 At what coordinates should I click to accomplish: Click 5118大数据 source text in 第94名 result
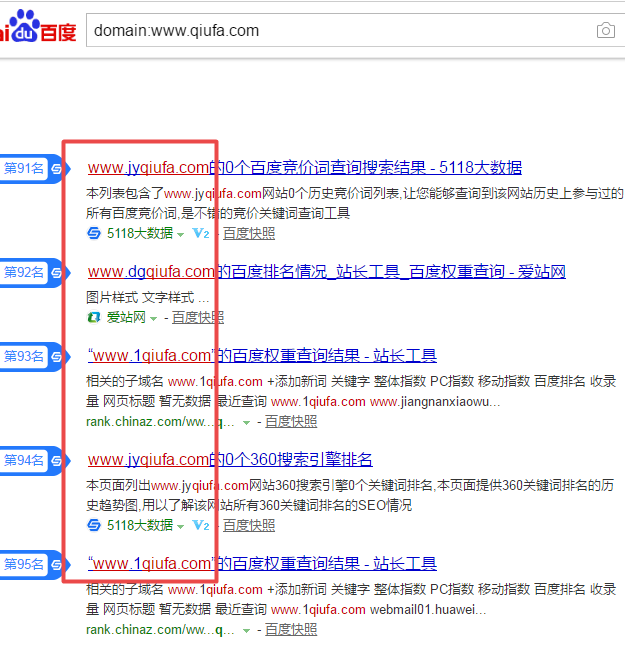140,525
